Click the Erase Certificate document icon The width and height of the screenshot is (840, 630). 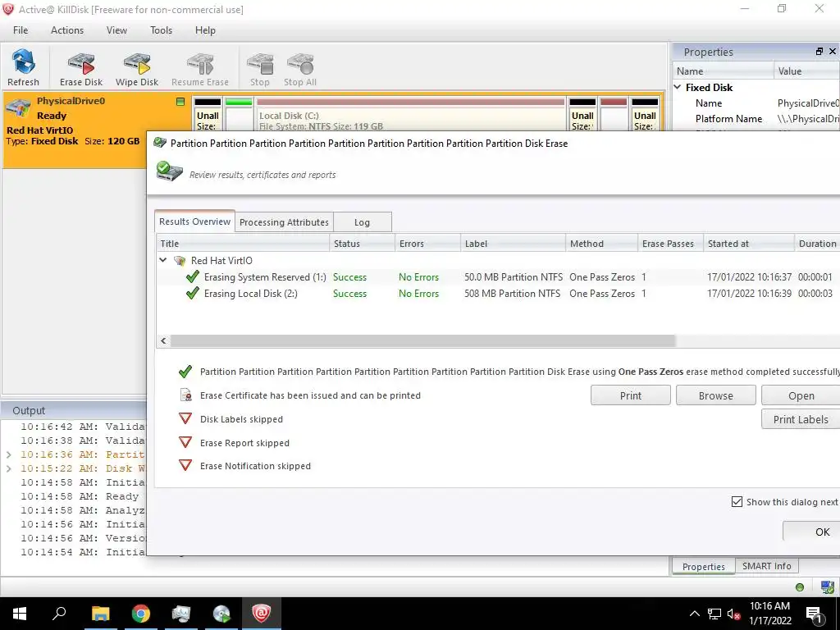point(186,395)
